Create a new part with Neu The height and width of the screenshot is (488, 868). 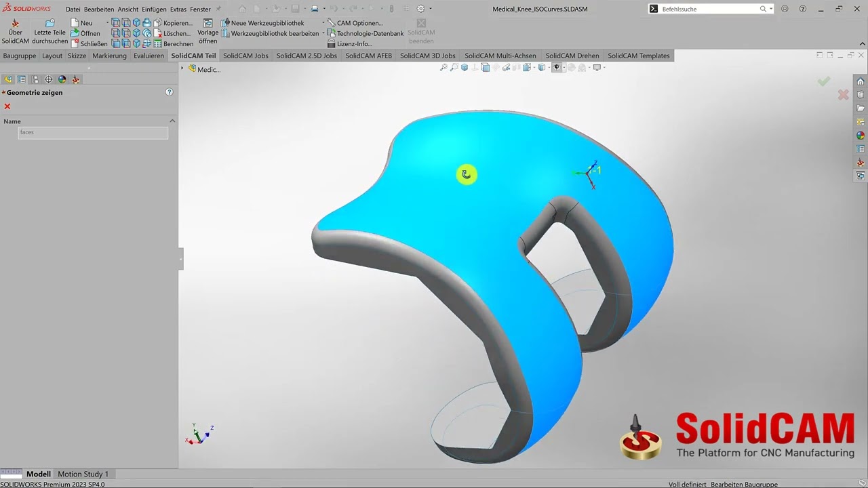click(x=81, y=23)
